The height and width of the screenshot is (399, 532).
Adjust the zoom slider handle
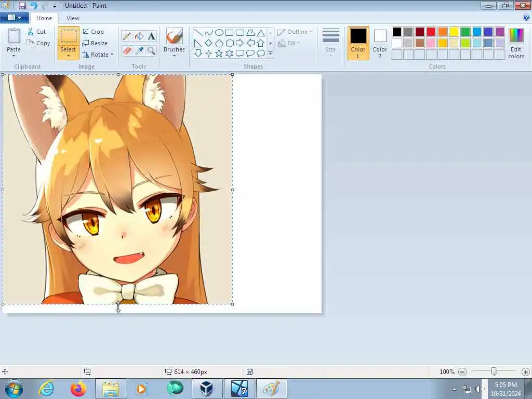pyautogui.click(x=494, y=372)
